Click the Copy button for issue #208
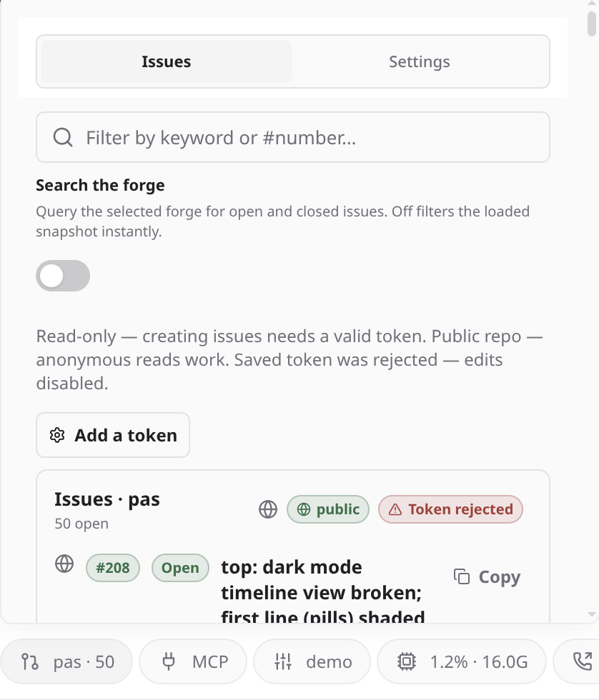This screenshot has height=700, width=599. (x=487, y=577)
